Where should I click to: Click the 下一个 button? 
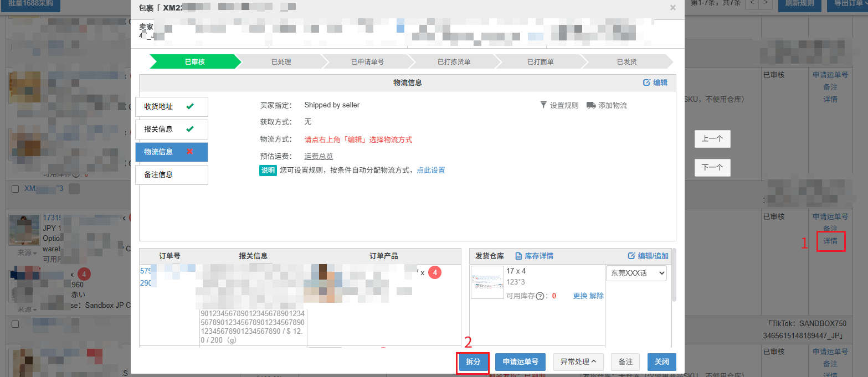pyautogui.click(x=712, y=167)
